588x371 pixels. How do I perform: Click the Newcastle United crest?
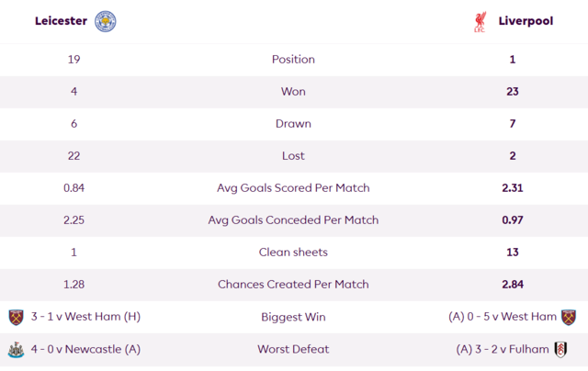[17, 350]
